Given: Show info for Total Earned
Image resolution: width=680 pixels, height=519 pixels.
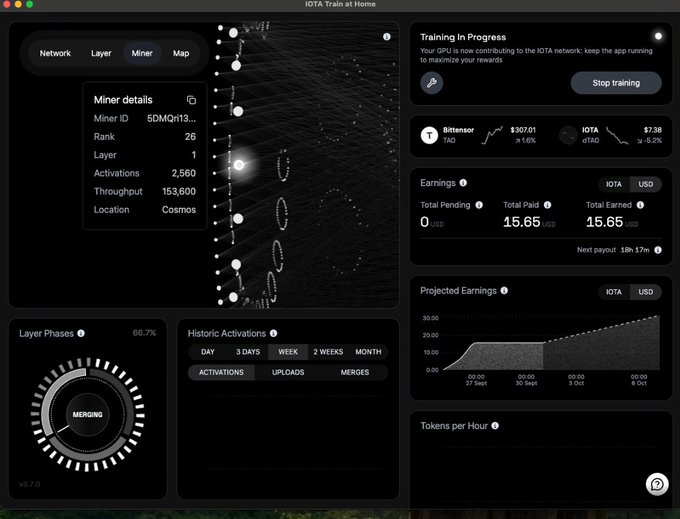Looking at the screenshot, I should click(x=641, y=205).
